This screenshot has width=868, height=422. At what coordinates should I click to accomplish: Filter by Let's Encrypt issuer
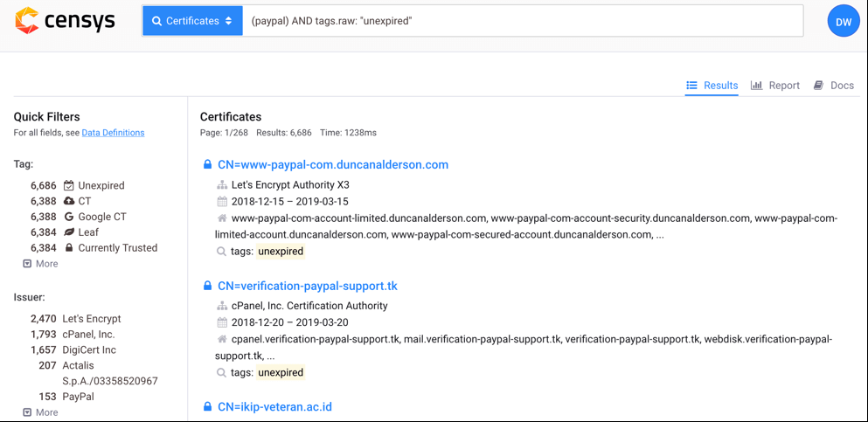pyautogui.click(x=91, y=319)
